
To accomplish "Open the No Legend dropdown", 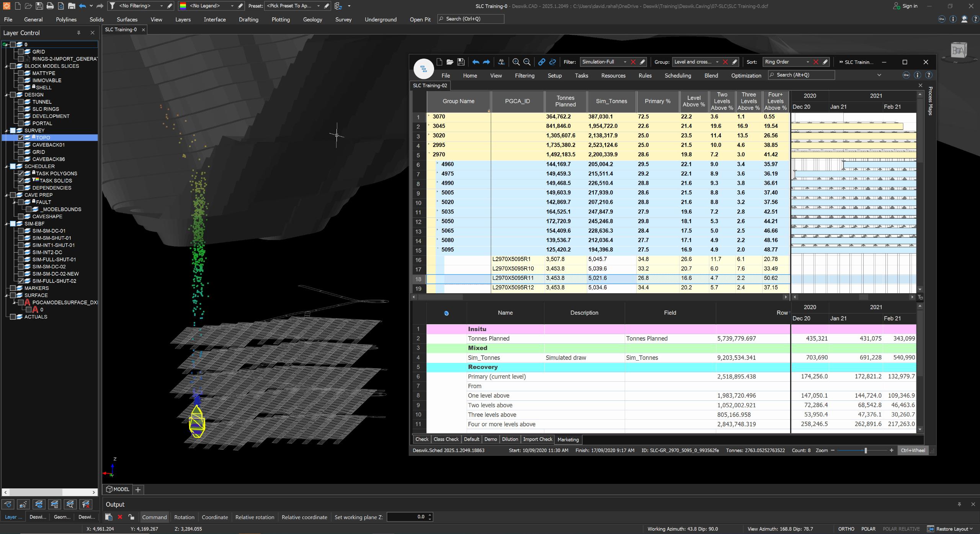I will (232, 6).
